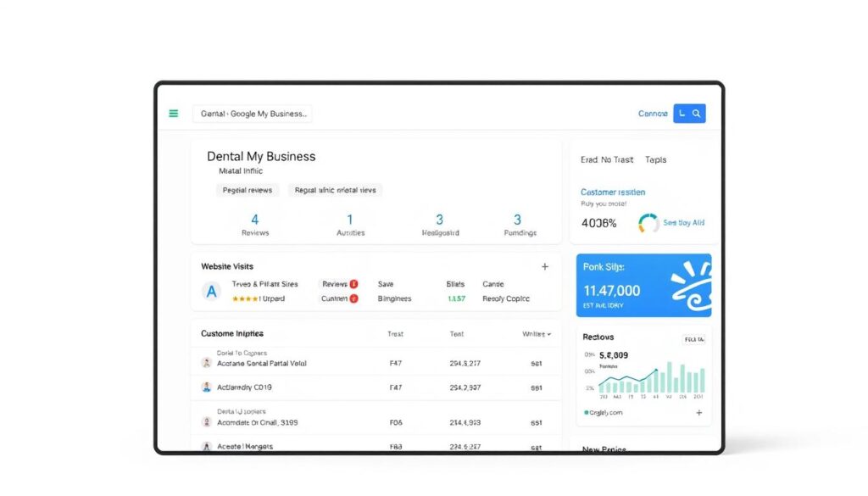
Task: Click the star rating in Website Visits
Action: 245,299
